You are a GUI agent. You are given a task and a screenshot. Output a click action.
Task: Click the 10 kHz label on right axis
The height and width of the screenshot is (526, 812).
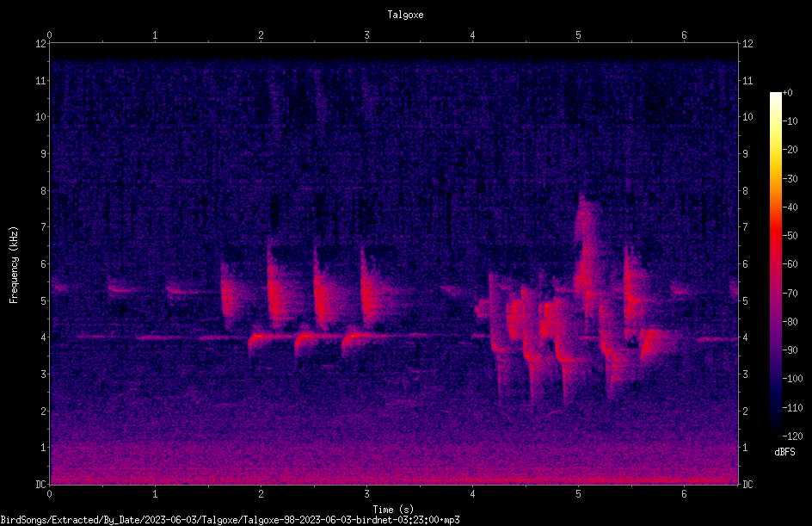pos(747,117)
